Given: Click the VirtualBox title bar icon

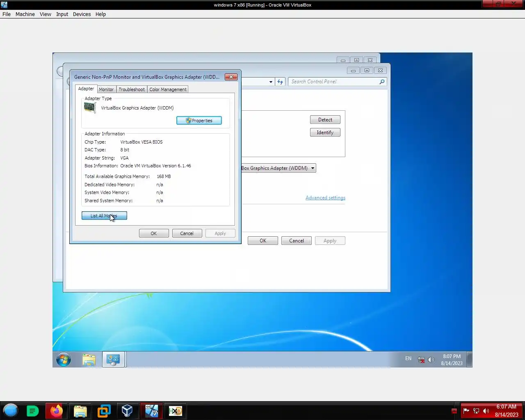Looking at the screenshot, I should pos(4,5).
